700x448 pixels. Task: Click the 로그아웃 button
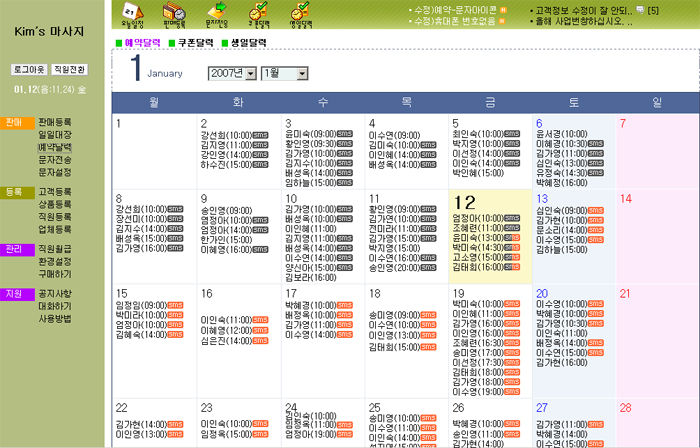[29, 69]
